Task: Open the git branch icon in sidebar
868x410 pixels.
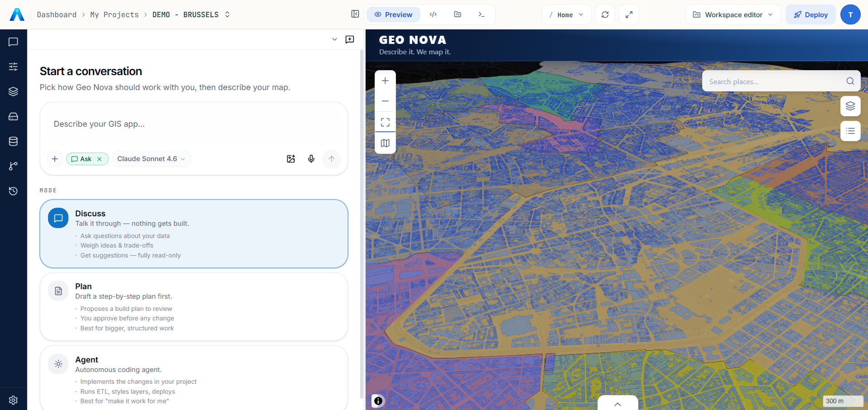Action: pyautogui.click(x=13, y=166)
